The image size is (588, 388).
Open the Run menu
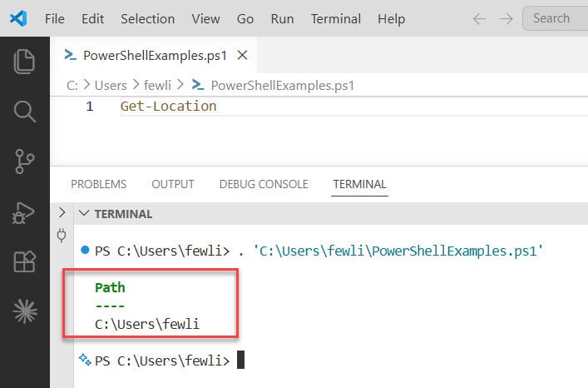click(x=283, y=18)
